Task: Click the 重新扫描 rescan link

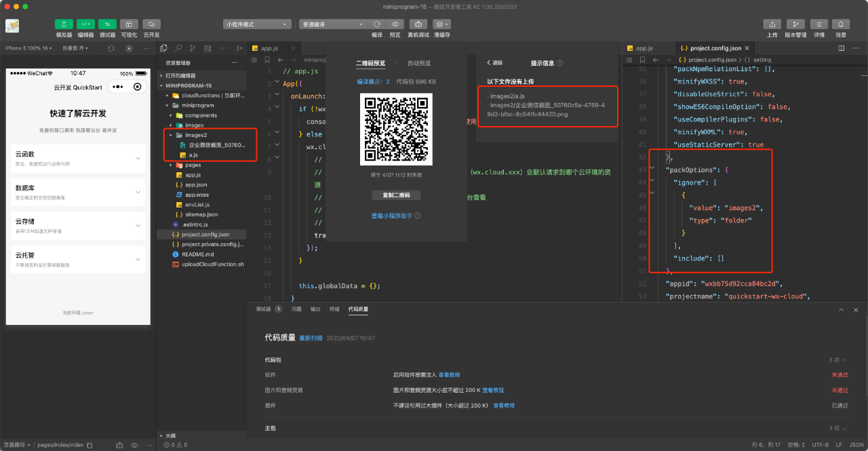Action: pyautogui.click(x=311, y=338)
